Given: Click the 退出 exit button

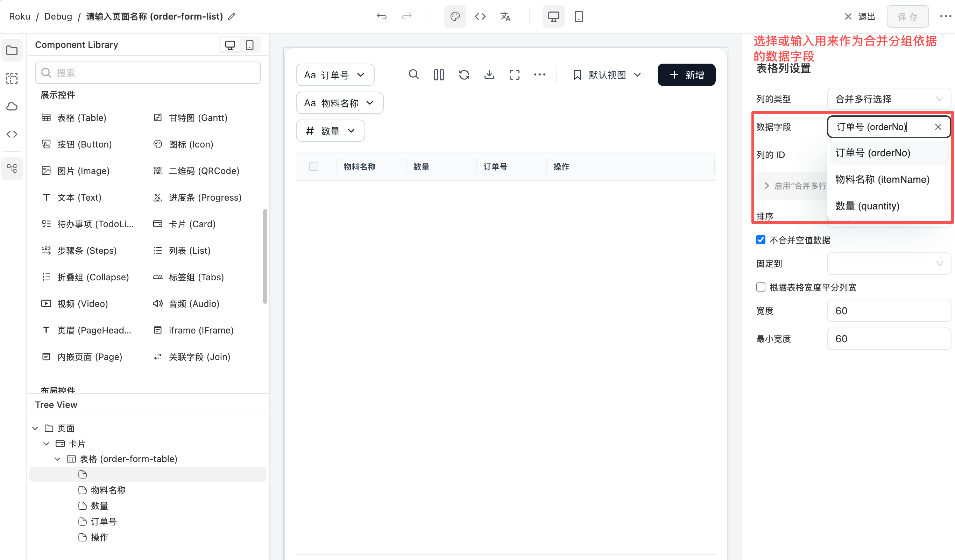Looking at the screenshot, I should (x=859, y=17).
